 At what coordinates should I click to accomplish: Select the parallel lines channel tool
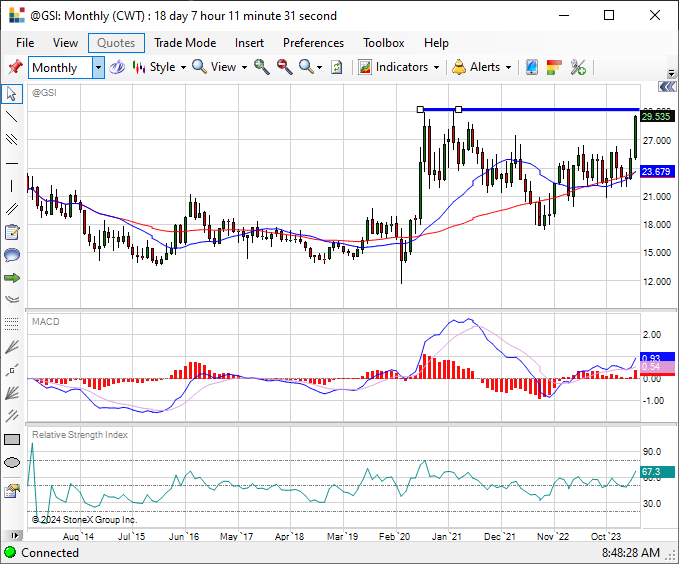[12, 139]
